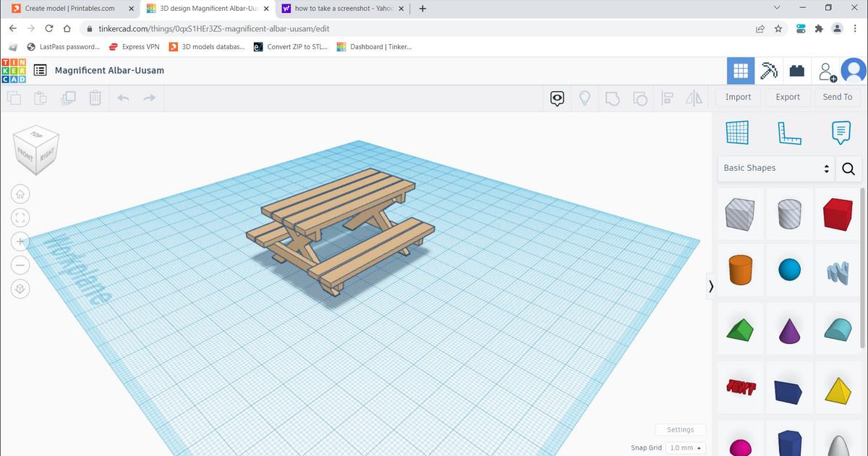868x456 pixels.
Task: Collapse the shapes panel with the chevron
Action: (710, 286)
